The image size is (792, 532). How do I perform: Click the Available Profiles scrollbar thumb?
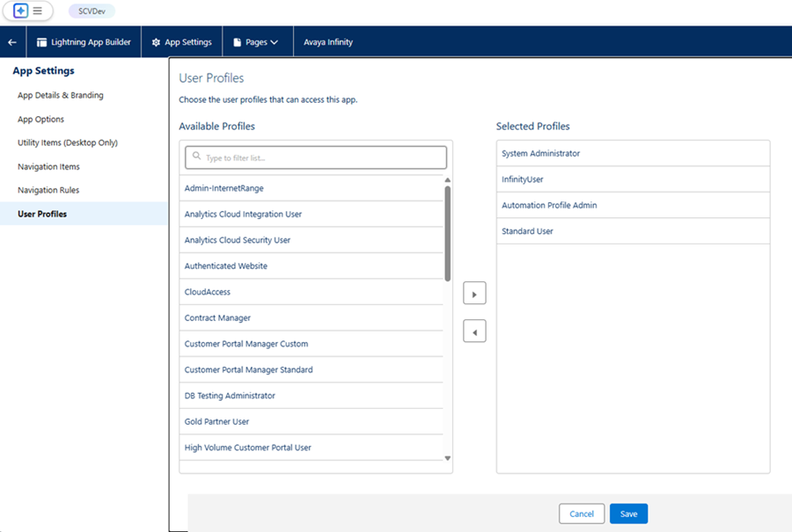[x=448, y=234]
